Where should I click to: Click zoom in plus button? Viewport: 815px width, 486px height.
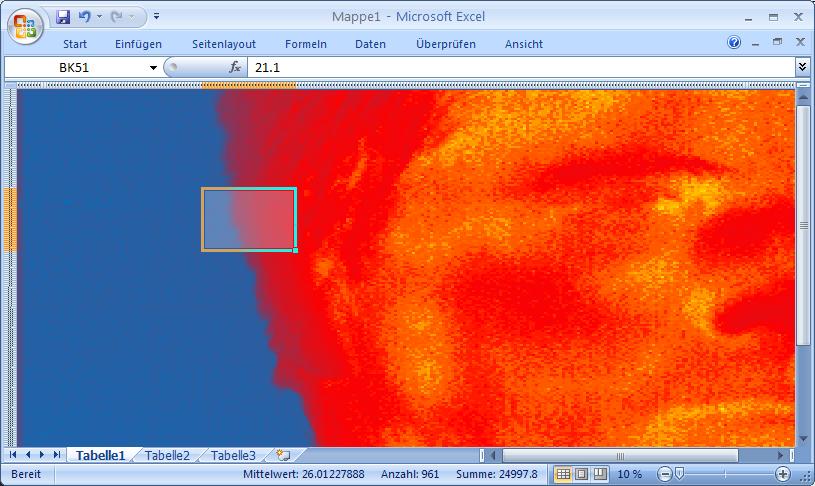[783, 474]
